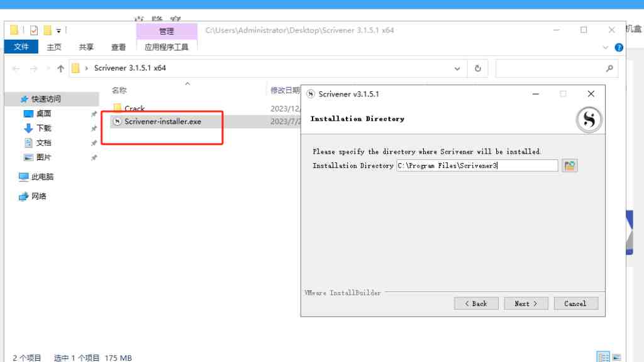This screenshot has height=362, width=644.
Task: Open 图片 in quick access
Action: (43, 157)
